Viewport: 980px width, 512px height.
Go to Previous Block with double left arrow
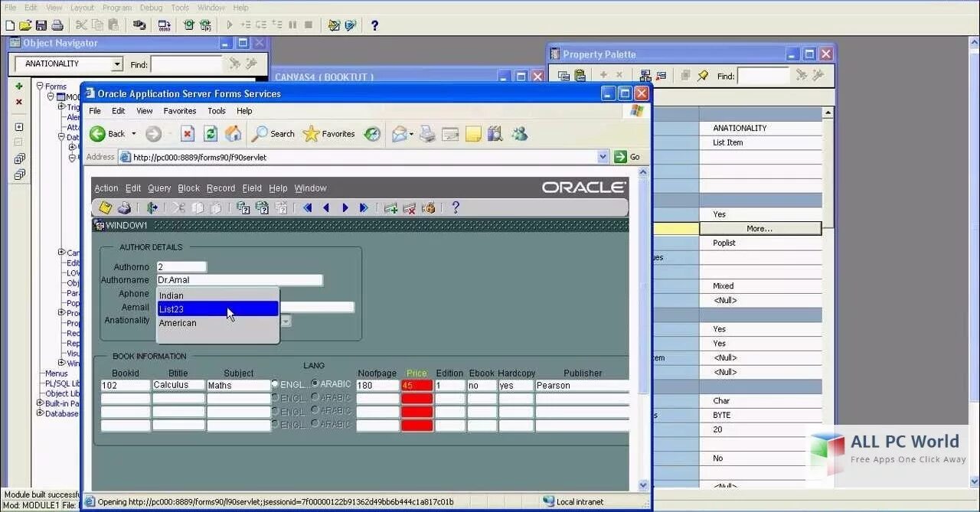(308, 207)
